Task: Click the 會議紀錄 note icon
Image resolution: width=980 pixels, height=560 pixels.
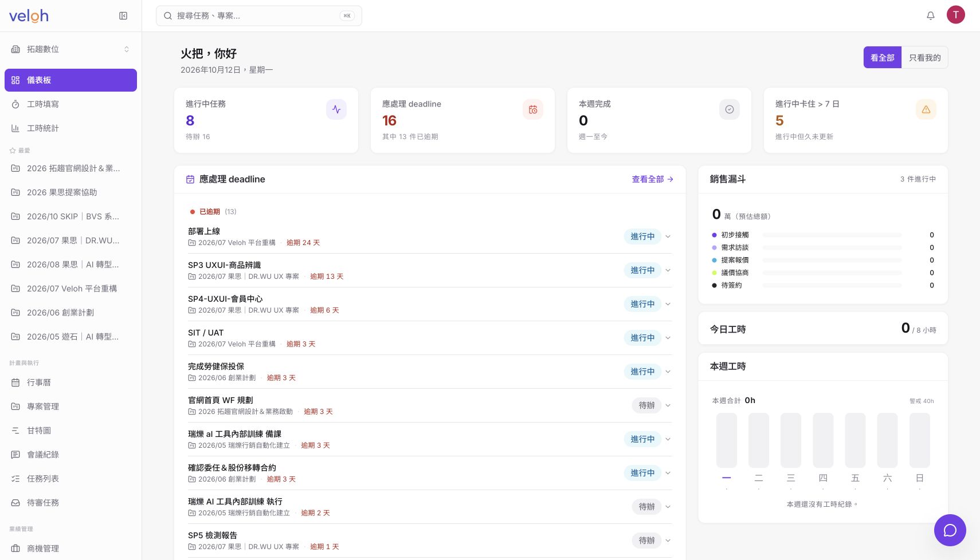Action: (x=15, y=455)
